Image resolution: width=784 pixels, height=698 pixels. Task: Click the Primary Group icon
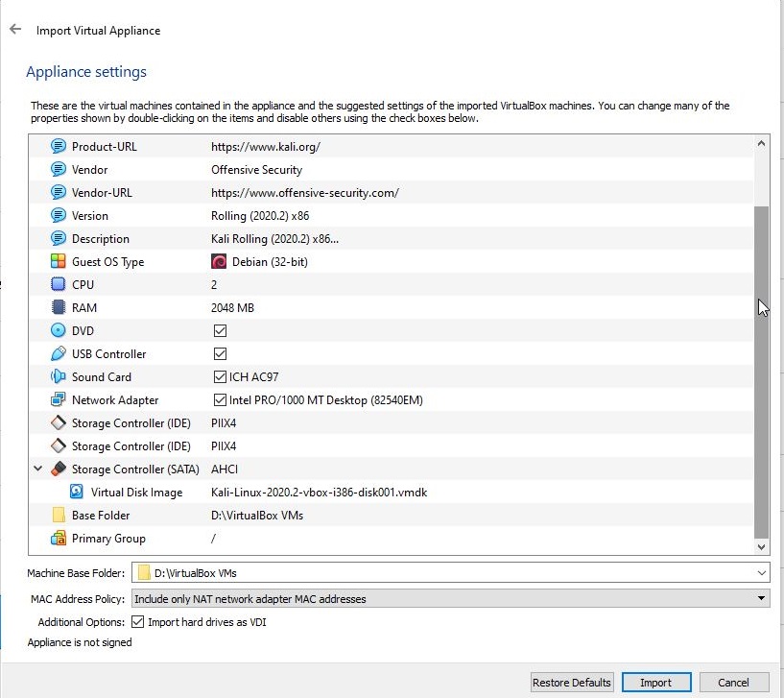[x=58, y=538]
